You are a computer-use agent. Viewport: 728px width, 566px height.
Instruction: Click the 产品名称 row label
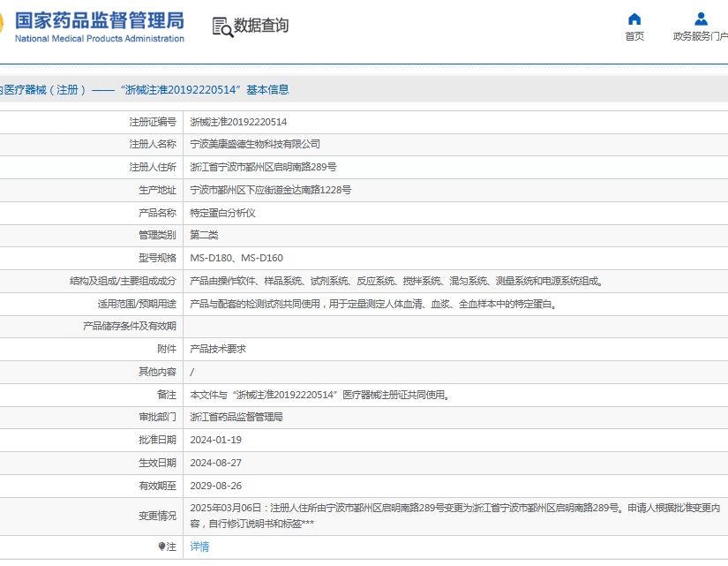(x=157, y=213)
